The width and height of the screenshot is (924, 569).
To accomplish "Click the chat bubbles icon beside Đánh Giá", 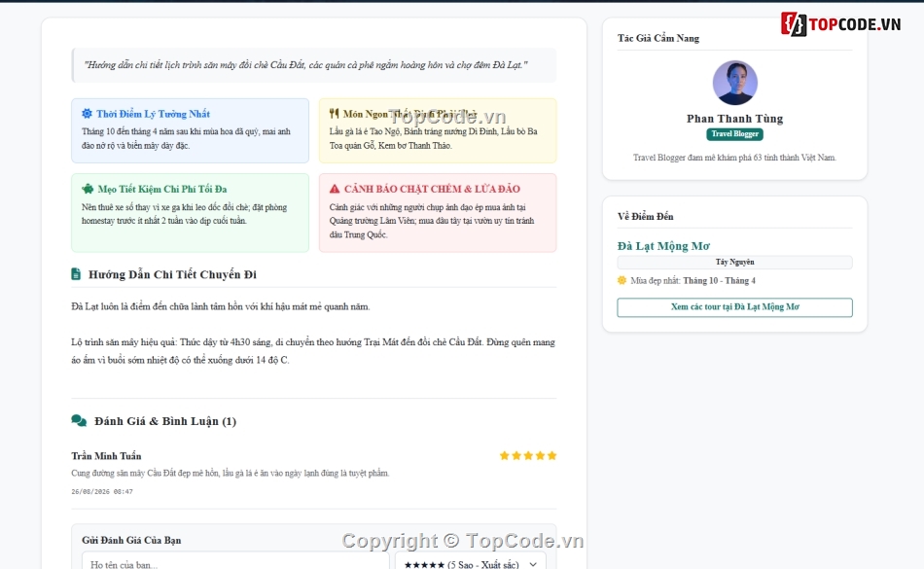I will point(79,420).
